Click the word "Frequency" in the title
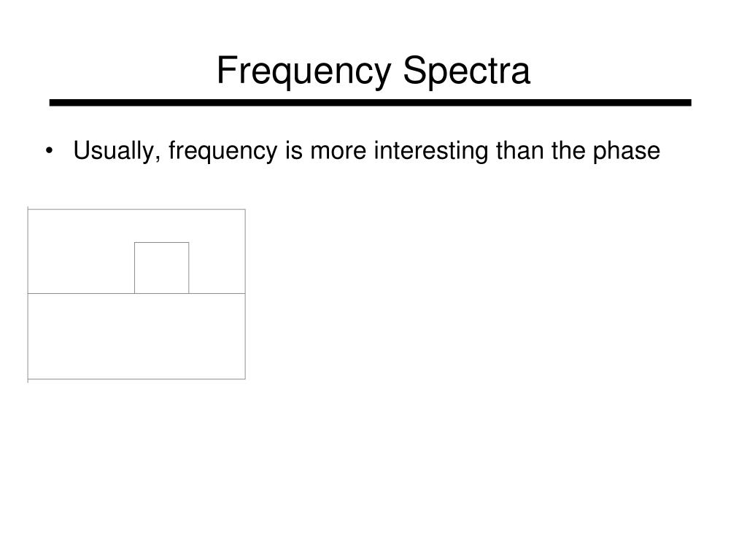The width and height of the screenshot is (747, 560). [303, 71]
